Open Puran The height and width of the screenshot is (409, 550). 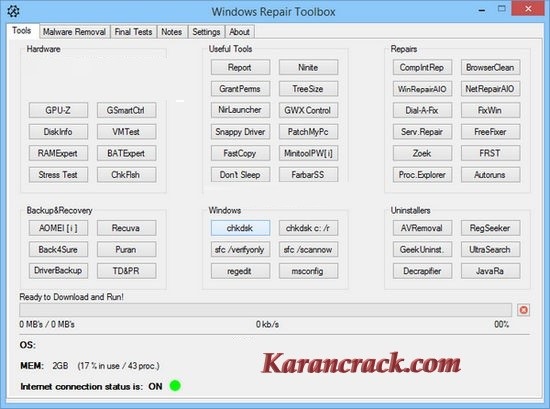[x=126, y=249]
